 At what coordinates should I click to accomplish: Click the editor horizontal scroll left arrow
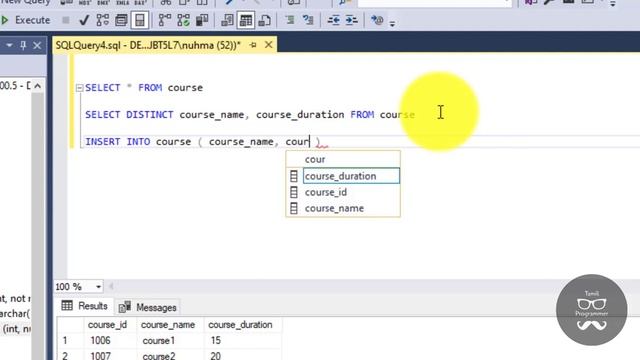111,287
